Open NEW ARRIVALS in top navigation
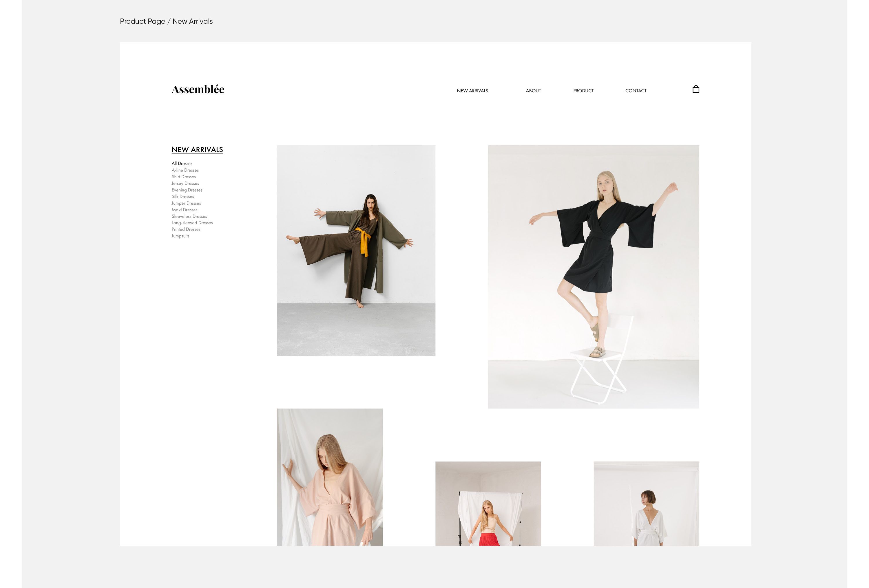The height and width of the screenshot is (588, 869). [x=472, y=91]
